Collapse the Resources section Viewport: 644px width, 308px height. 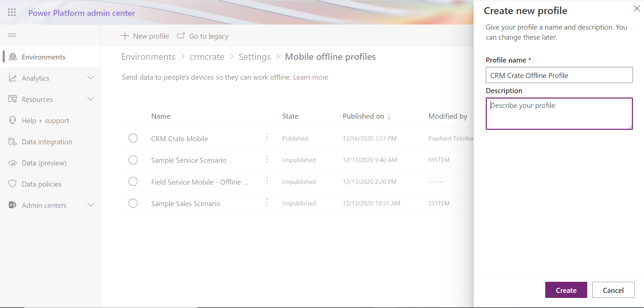(x=91, y=99)
